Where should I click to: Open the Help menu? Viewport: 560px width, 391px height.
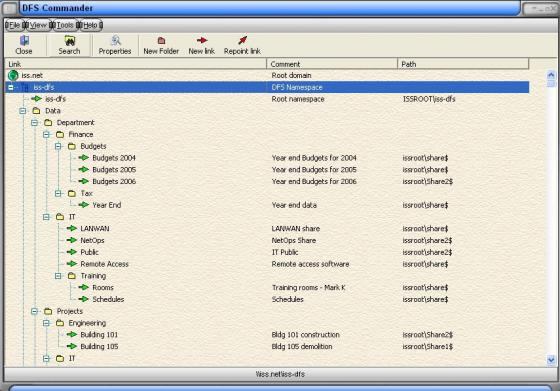(x=90, y=25)
